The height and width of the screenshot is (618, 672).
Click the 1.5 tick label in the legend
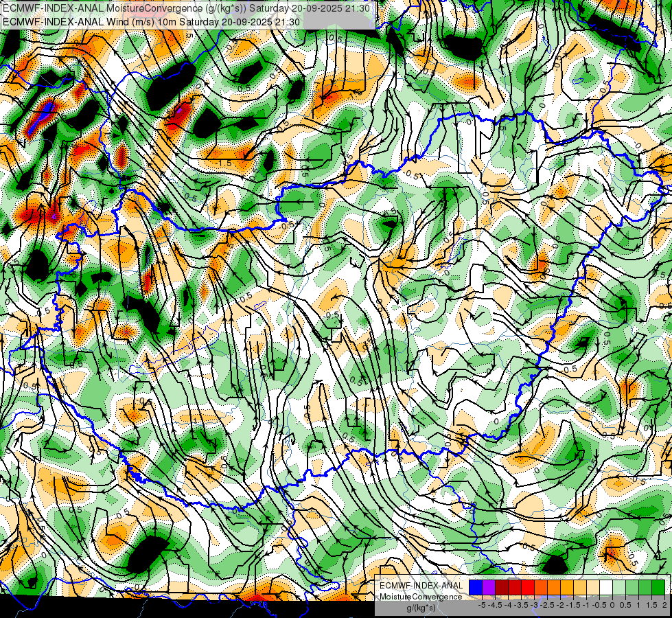(651, 605)
